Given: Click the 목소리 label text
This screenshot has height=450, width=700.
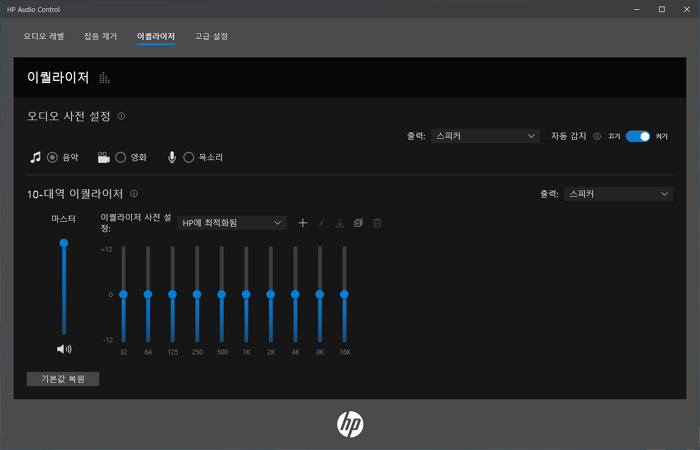Looking at the screenshot, I should (211, 157).
